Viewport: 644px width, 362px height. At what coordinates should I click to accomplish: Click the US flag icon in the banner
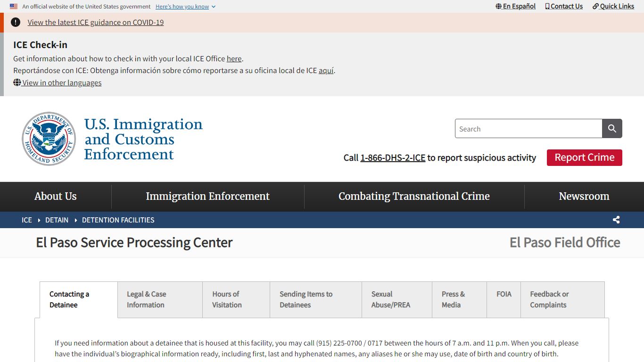[14, 7]
